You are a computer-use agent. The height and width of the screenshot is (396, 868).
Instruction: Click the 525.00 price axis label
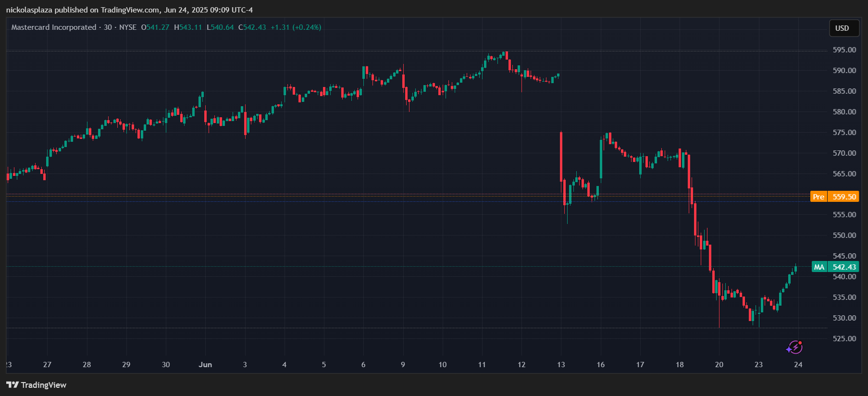[x=844, y=339]
